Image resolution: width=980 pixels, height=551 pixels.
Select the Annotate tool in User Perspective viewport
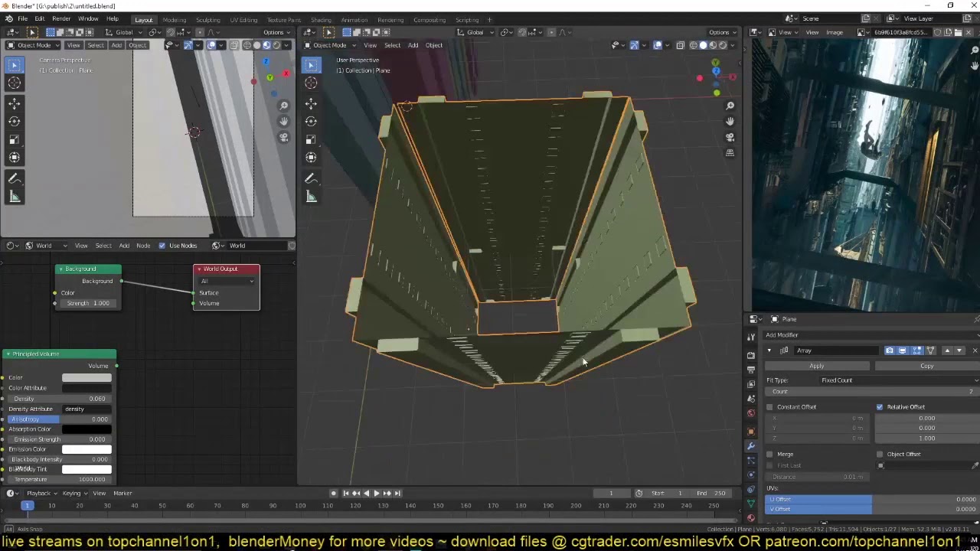[311, 178]
